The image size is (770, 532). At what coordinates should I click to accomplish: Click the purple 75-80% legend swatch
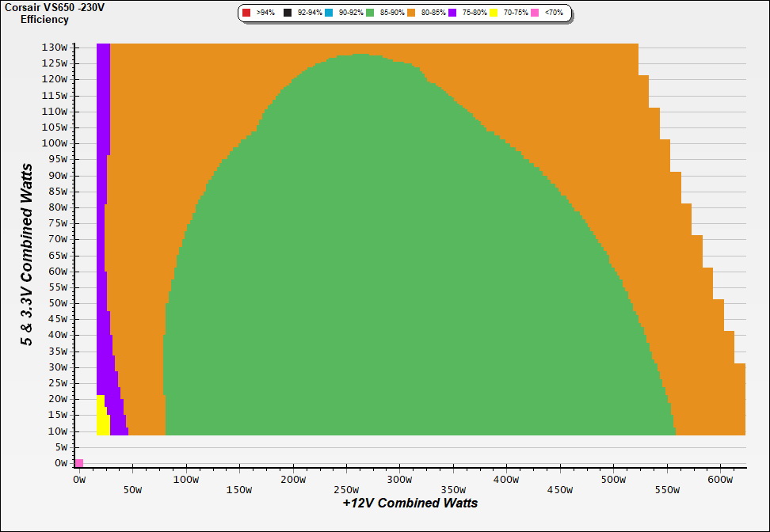click(452, 13)
